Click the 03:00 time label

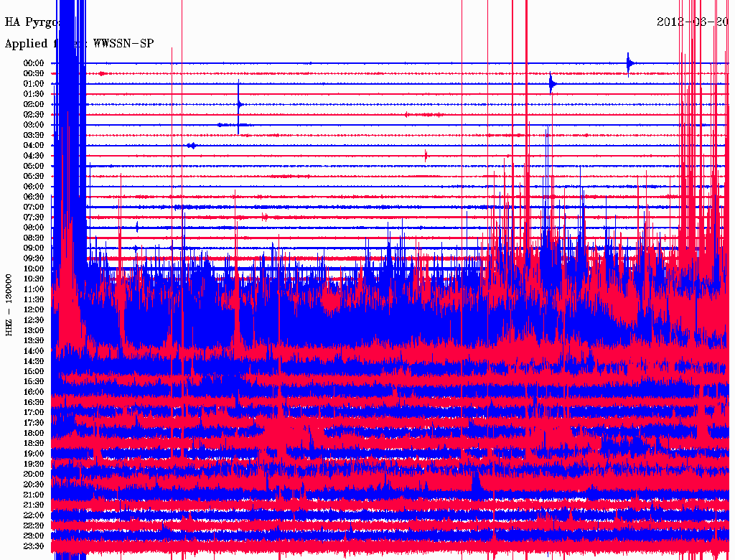(x=34, y=125)
